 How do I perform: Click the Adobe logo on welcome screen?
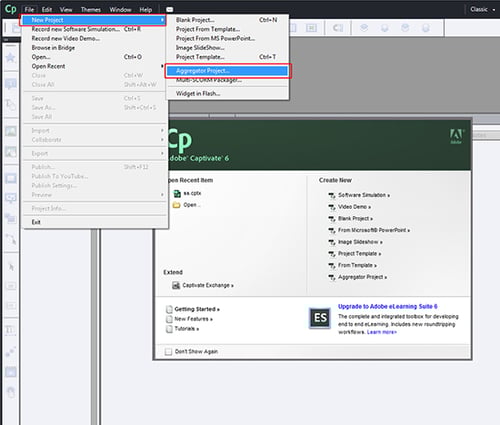pyautogui.click(x=456, y=136)
